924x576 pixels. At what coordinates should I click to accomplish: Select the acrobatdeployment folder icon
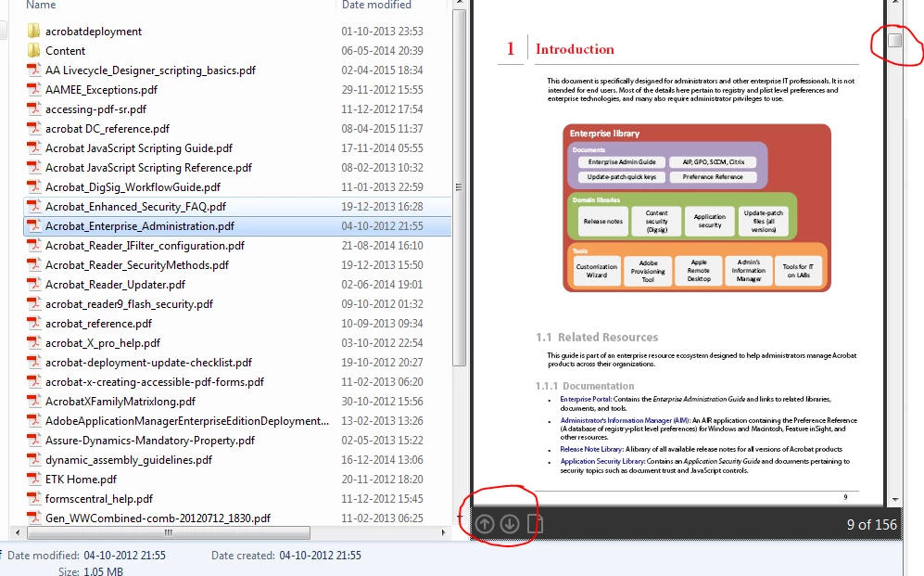pos(34,31)
